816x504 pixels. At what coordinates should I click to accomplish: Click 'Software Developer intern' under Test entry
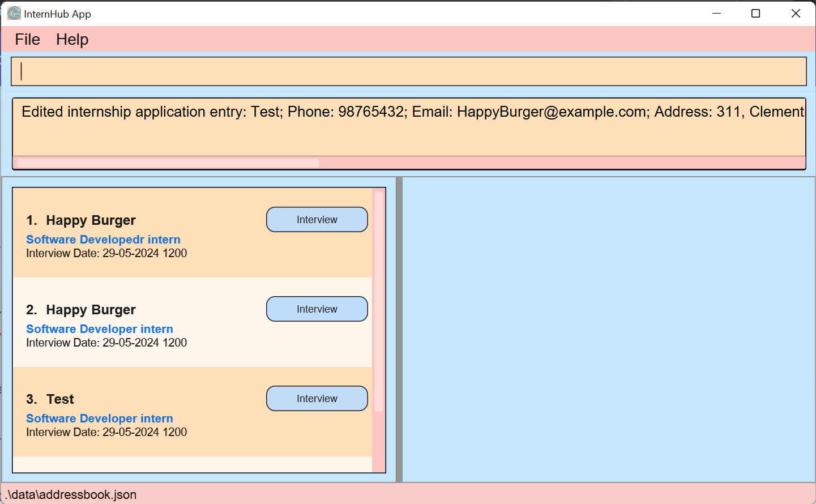coord(100,418)
